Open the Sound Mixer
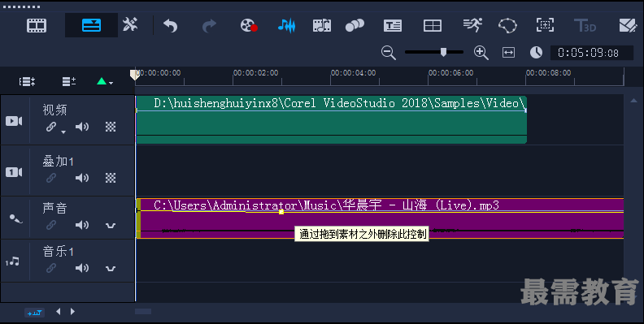This screenshot has width=644, height=324. point(287,25)
